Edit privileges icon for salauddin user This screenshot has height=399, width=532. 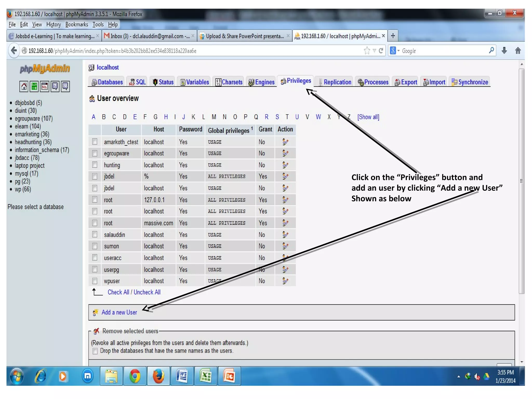point(285,235)
